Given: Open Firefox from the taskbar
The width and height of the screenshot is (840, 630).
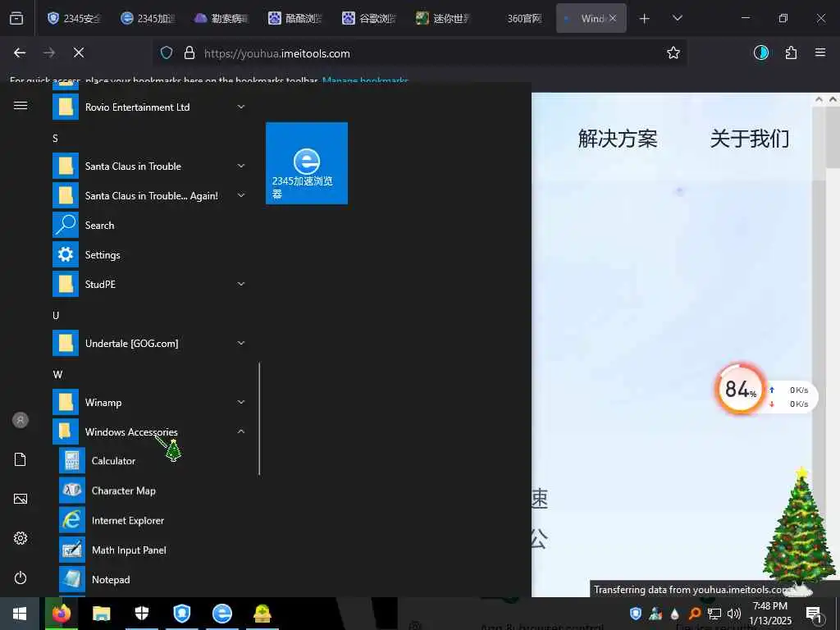Looking at the screenshot, I should coord(61,614).
